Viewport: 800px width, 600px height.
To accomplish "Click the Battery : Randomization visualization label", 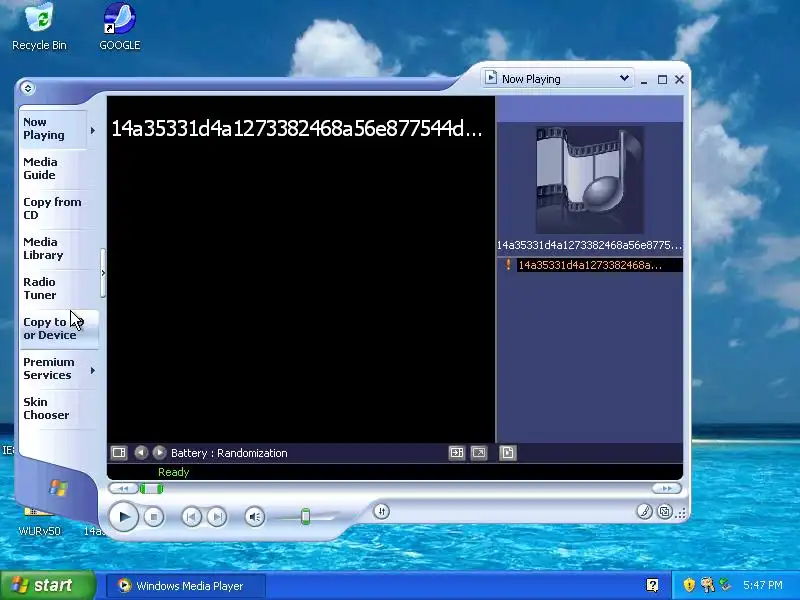I will point(229,453).
